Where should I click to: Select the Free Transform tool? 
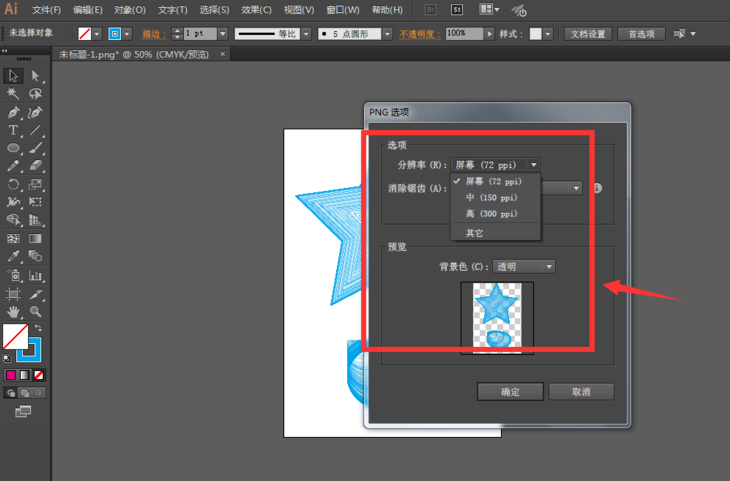coord(35,202)
